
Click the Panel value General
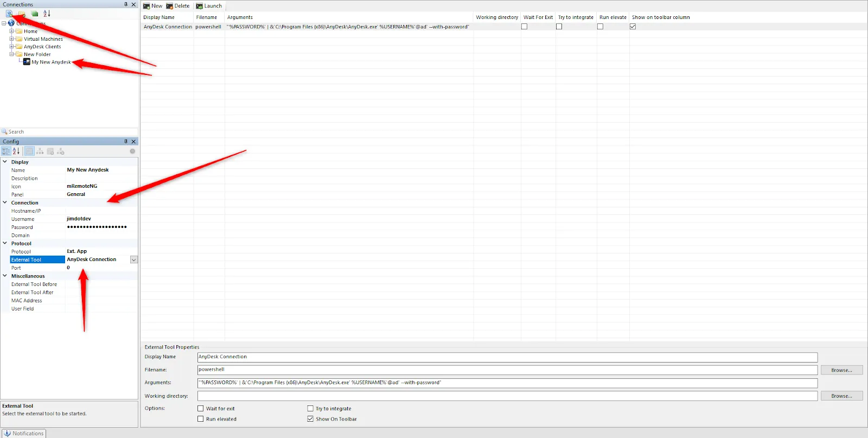point(76,194)
